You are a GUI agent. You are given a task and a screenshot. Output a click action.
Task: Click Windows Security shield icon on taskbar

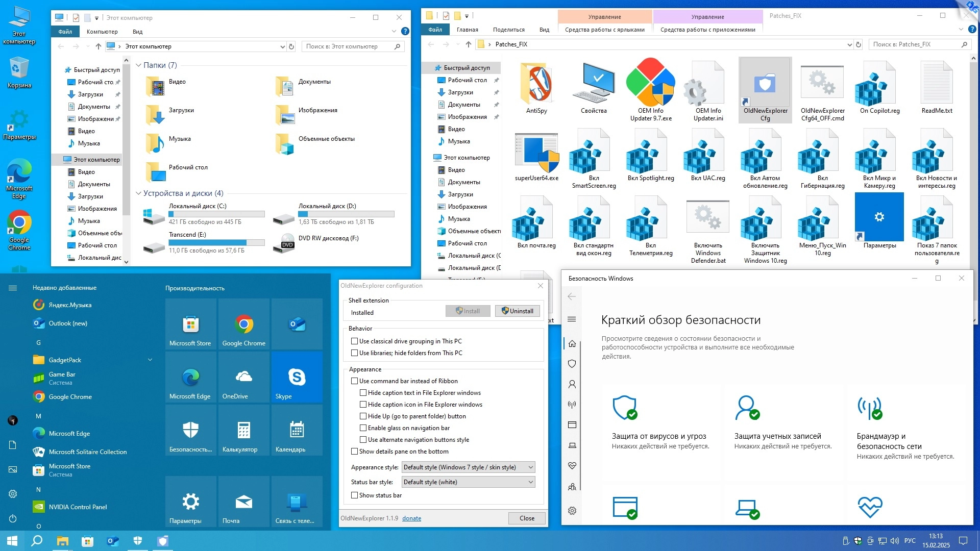[137, 541]
